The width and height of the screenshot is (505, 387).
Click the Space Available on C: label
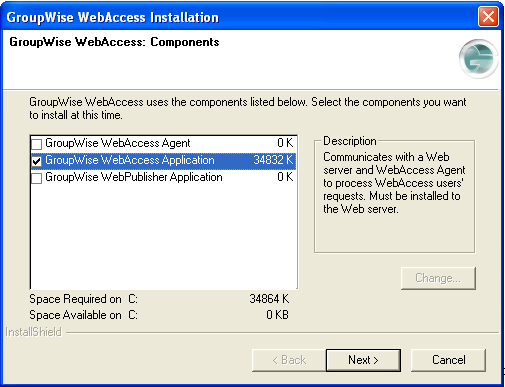pyautogui.click(x=83, y=315)
